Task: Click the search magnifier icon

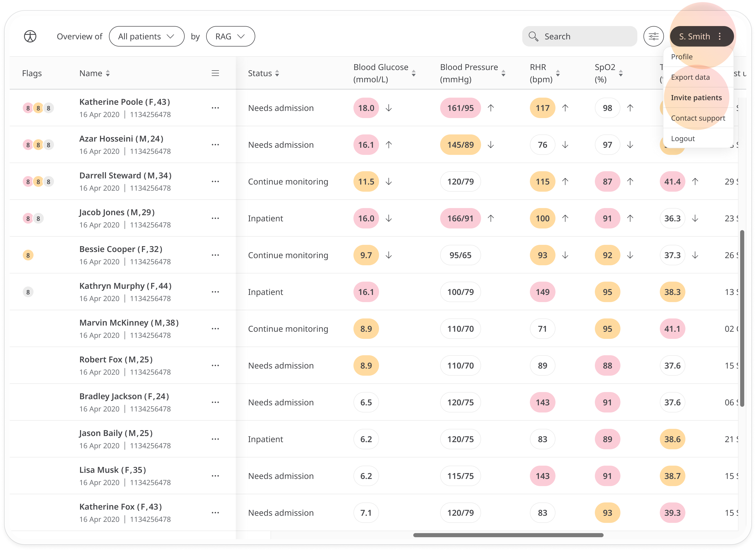Action: [533, 36]
